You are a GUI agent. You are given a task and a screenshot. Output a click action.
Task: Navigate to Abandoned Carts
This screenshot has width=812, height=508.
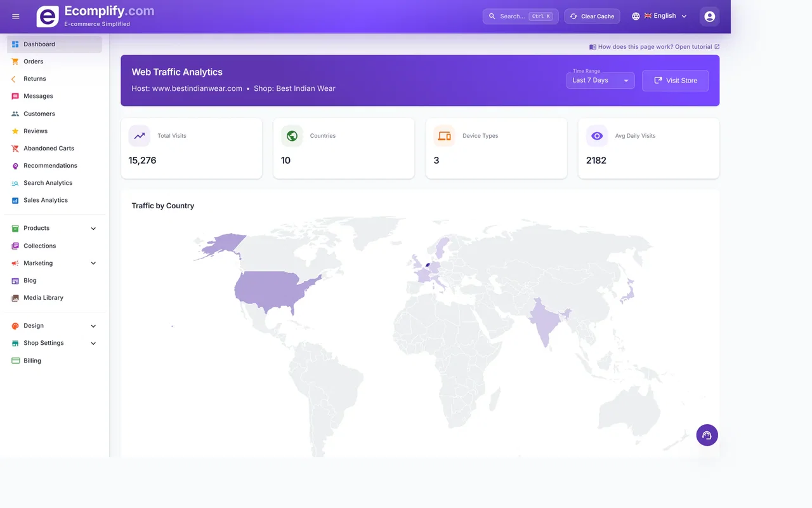coord(55,148)
